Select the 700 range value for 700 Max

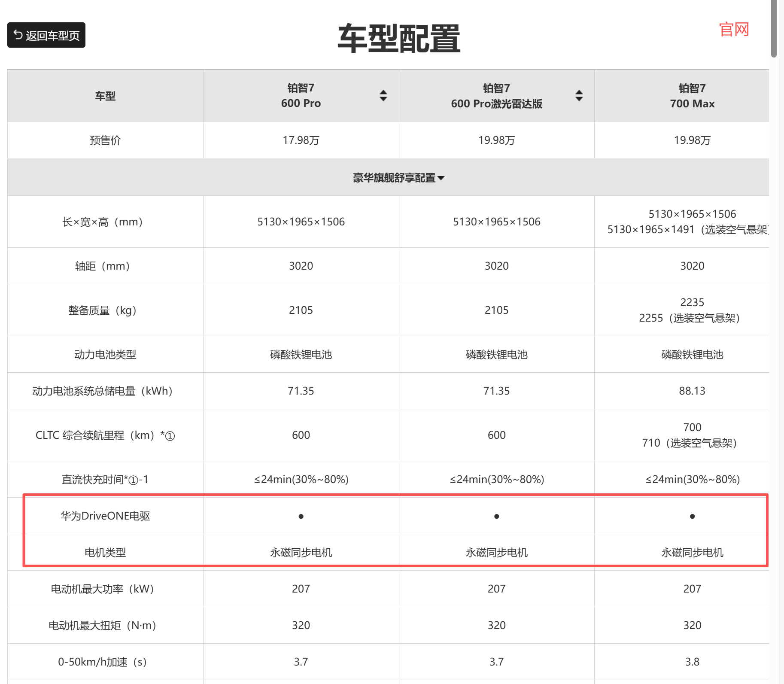(x=692, y=428)
